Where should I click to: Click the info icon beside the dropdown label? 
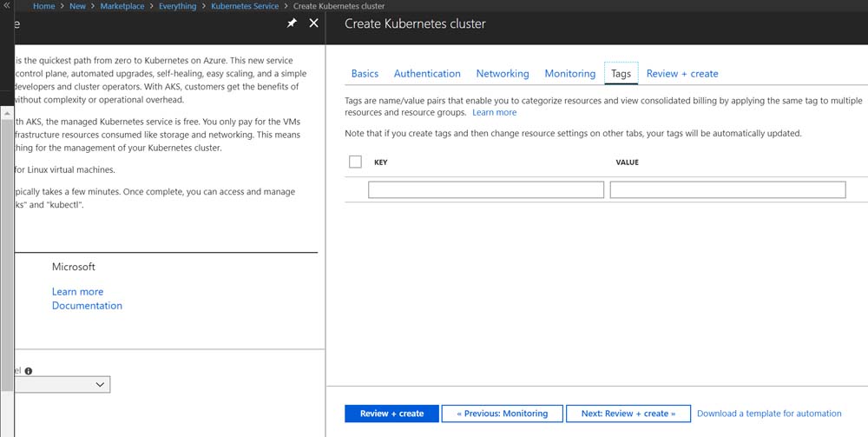point(29,371)
